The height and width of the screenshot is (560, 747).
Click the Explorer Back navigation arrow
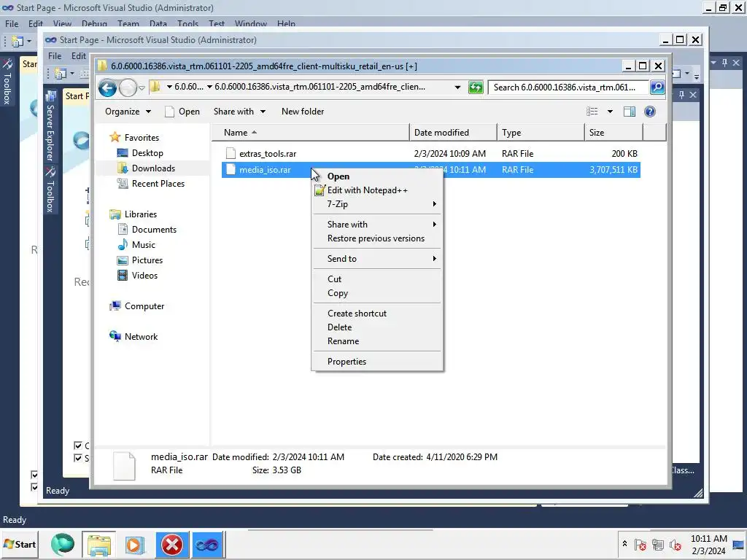point(108,87)
